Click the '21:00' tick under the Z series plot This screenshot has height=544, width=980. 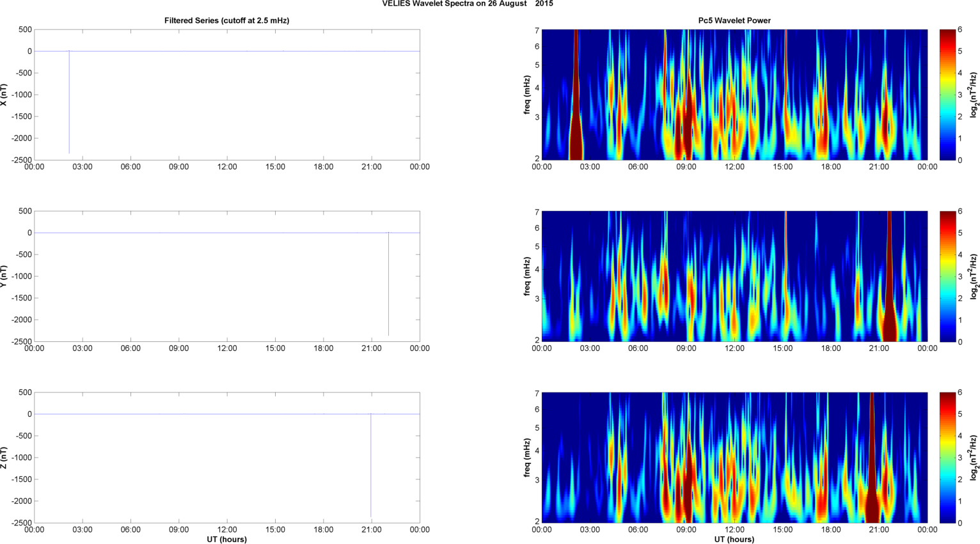372,530
